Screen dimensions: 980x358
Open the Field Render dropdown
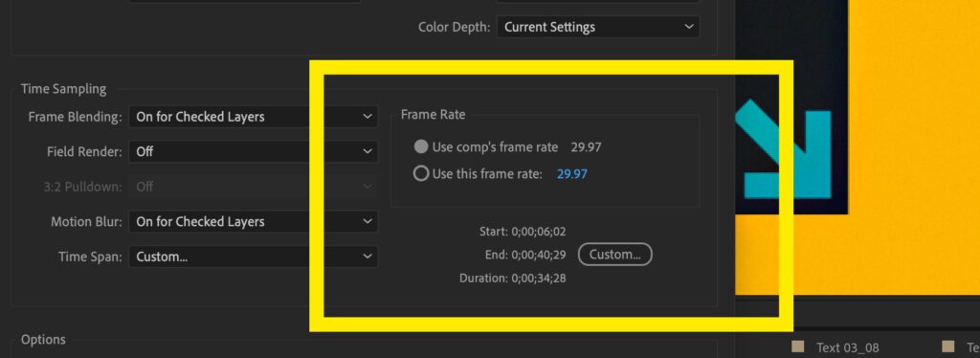tap(253, 151)
